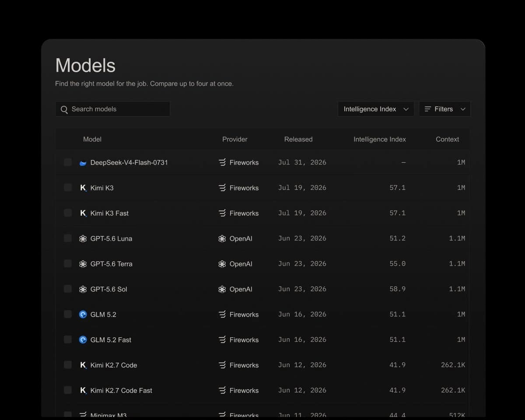Click the GPT-5.6 Terra model logo

pyautogui.click(x=83, y=264)
